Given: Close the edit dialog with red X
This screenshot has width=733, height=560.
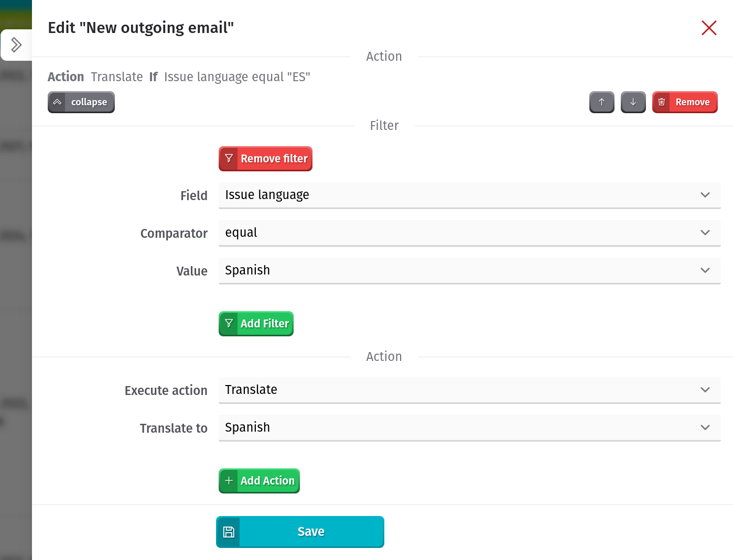Looking at the screenshot, I should (709, 28).
